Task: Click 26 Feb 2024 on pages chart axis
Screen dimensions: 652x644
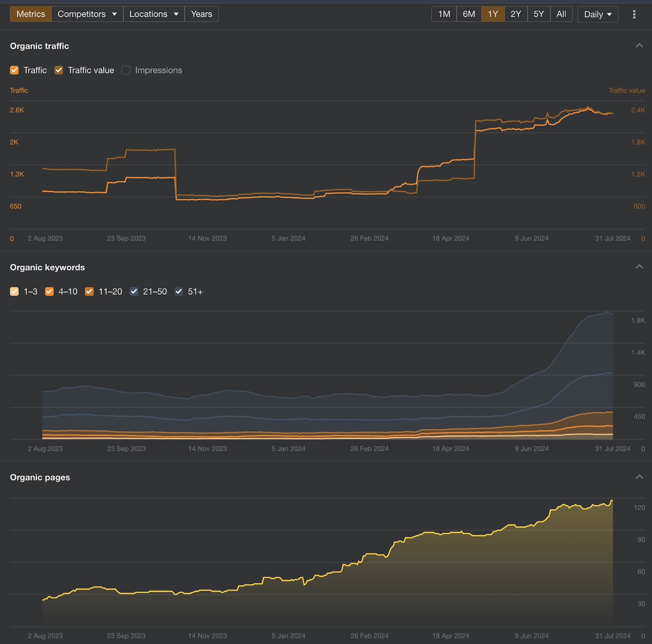Action: 370,636
